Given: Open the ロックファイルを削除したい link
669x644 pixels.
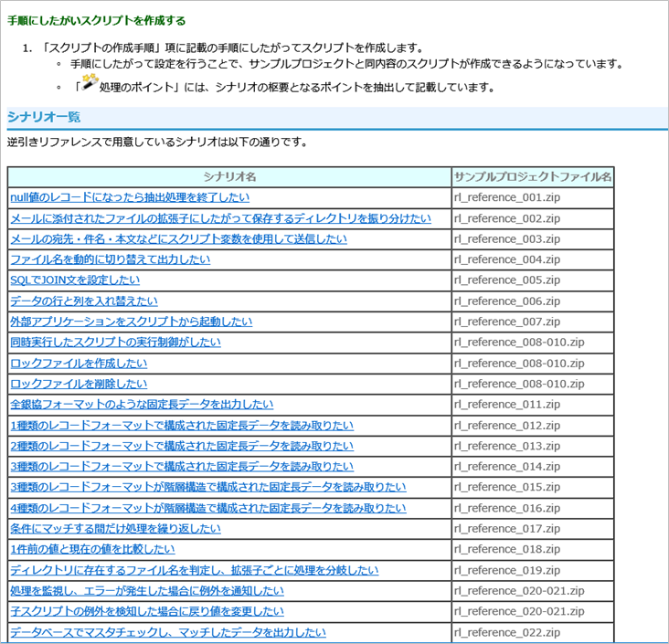Looking at the screenshot, I should 78,384.
